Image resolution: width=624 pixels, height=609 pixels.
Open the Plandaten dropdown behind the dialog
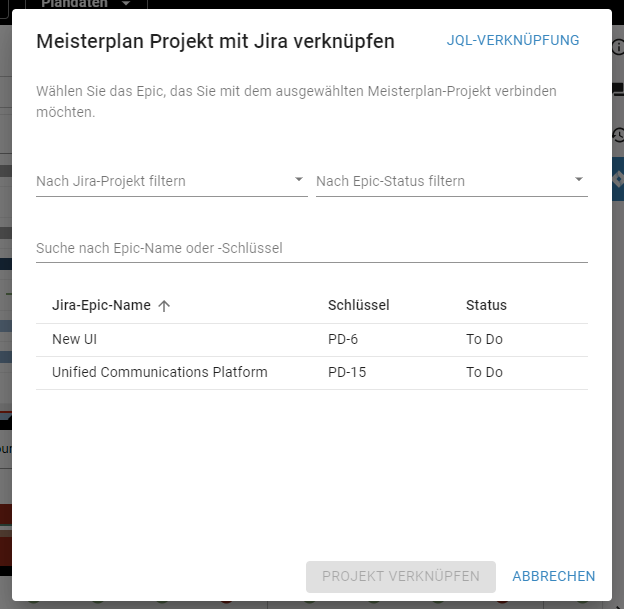pyautogui.click(x=86, y=4)
